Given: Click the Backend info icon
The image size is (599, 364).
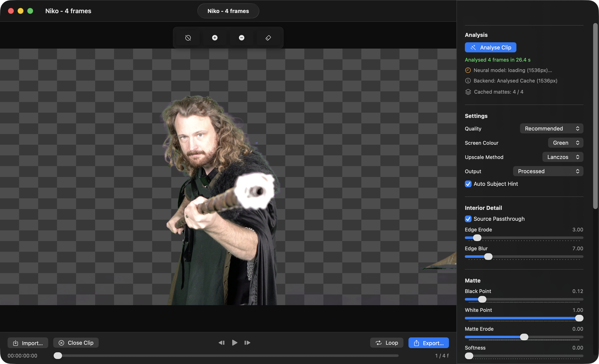Looking at the screenshot, I should tap(468, 81).
